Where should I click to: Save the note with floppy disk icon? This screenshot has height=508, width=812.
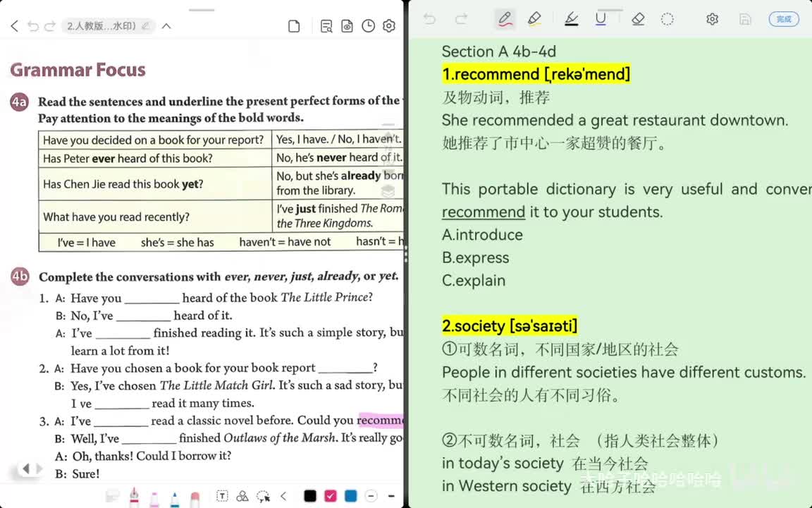click(744, 19)
